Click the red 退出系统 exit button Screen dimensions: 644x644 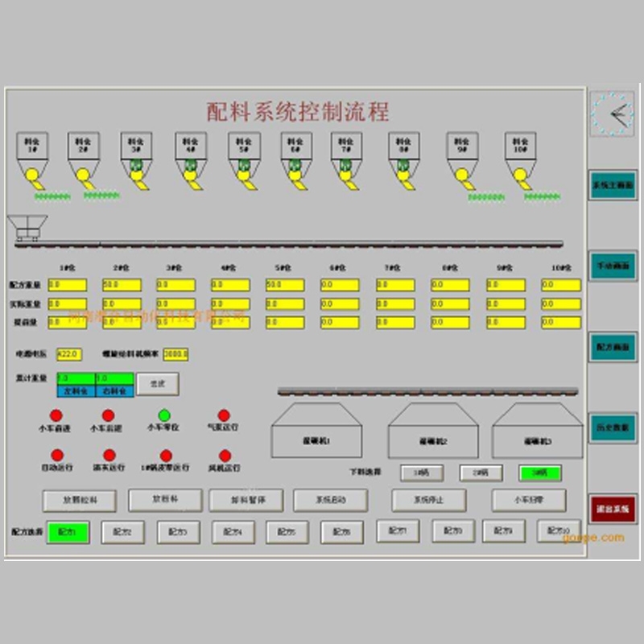click(613, 510)
